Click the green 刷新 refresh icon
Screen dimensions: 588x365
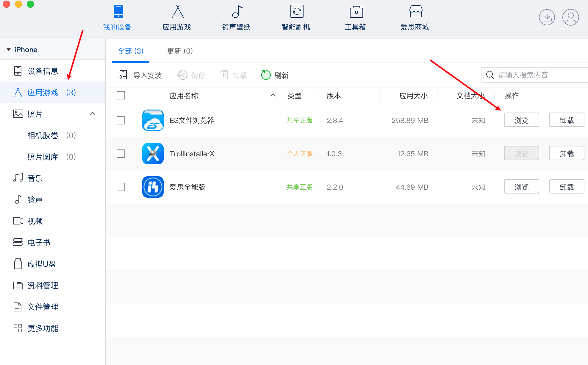click(x=266, y=75)
